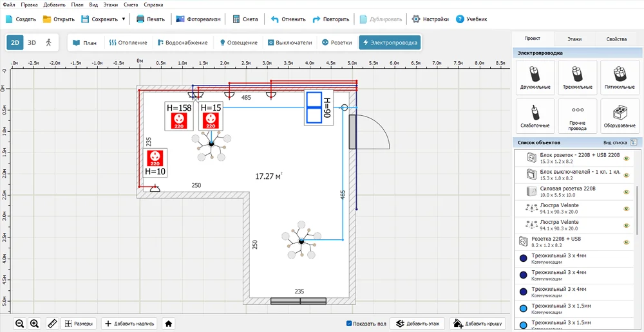Toggle visibility of Силовая розетка 220В
644x332 pixels.
tap(626, 192)
